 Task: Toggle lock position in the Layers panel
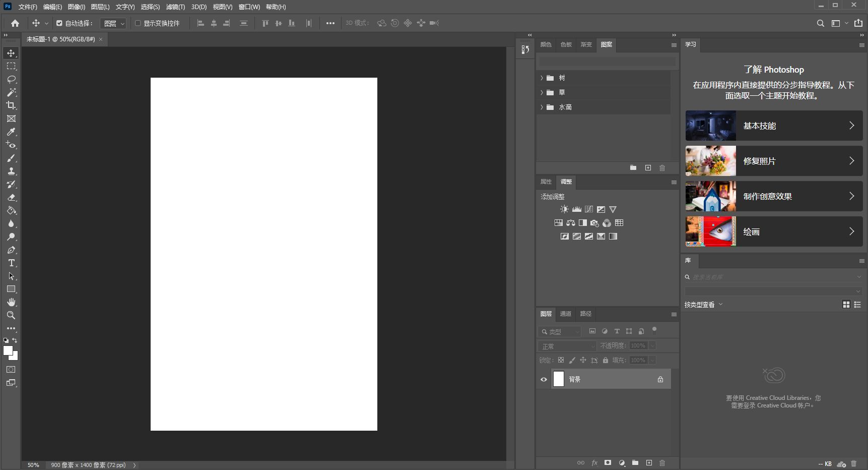pyautogui.click(x=583, y=360)
